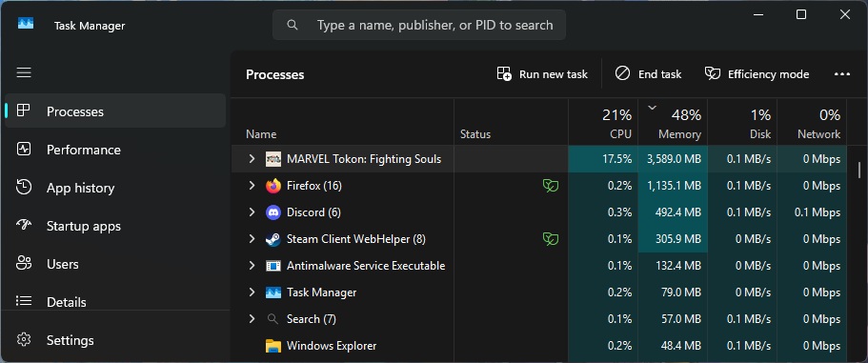Click the MARVEL Tokon game icon
Viewport: 868px width, 363px height.
click(x=273, y=159)
